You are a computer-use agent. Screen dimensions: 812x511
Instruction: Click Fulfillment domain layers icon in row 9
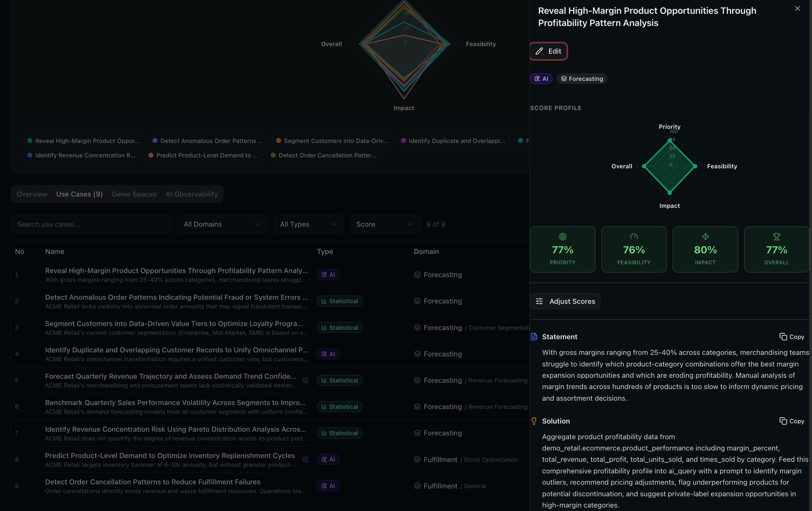417,486
